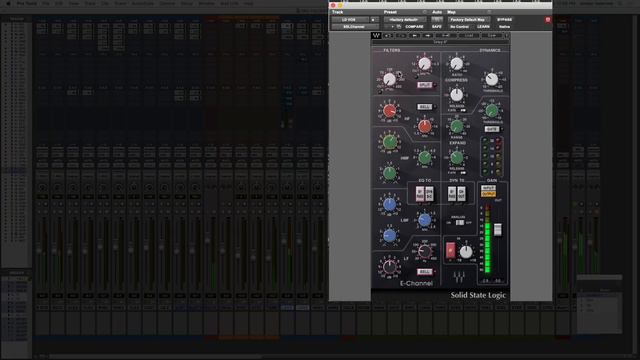Click the LF gain black knob
640x360 pixels.
[389, 267]
